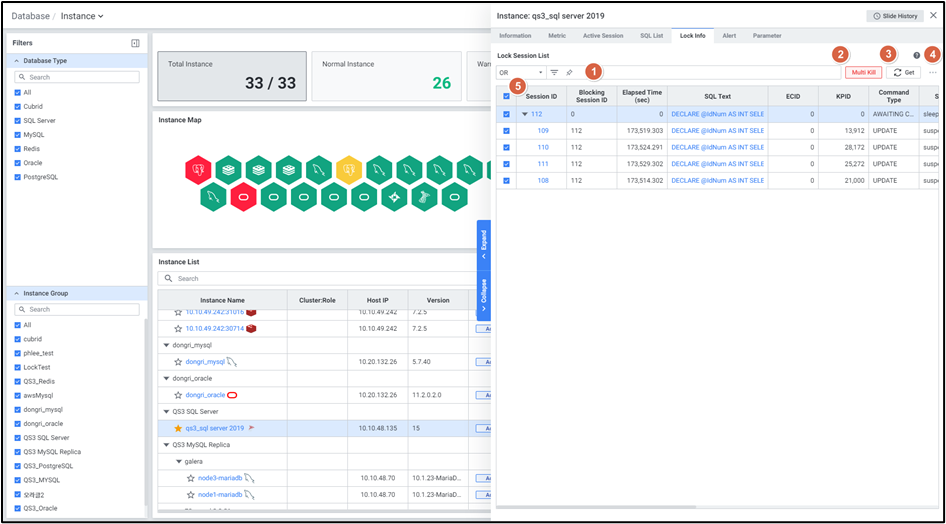Uncheck the checkbox for session 110

point(506,147)
